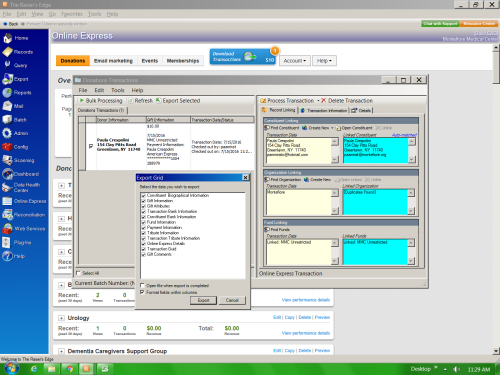Open Config in the sidebar

click(x=16, y=147)
